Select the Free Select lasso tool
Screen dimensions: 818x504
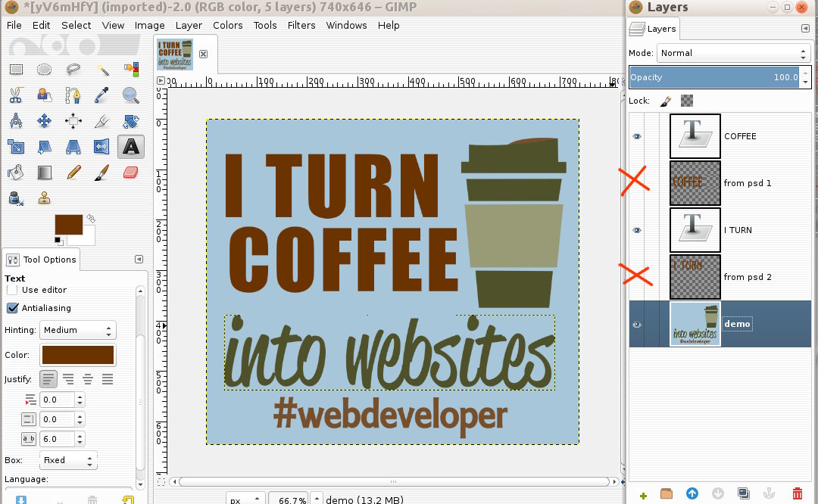click(x=73, y=70)
